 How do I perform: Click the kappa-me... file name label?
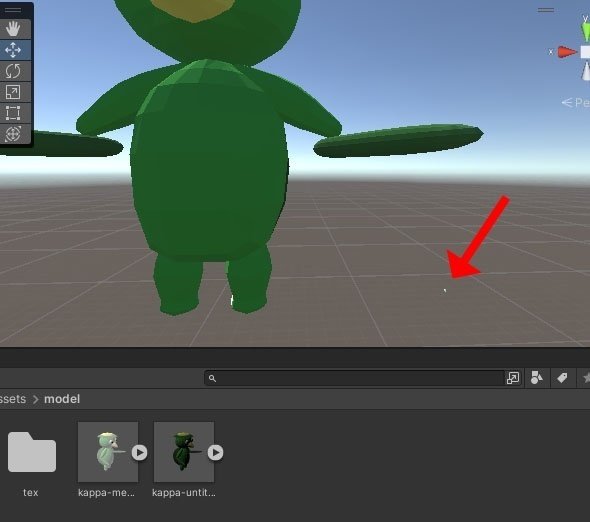106,492
